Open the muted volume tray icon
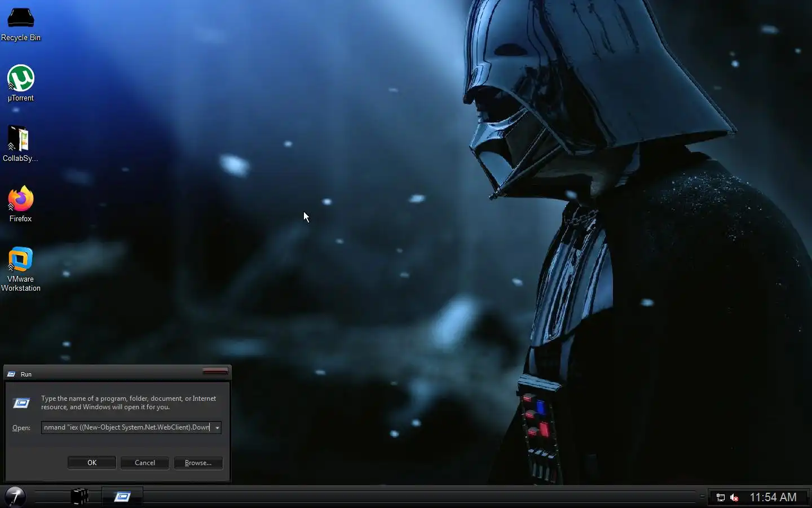Image resolution: width=812 pixels, height=508 pixels. pos(734,497)
